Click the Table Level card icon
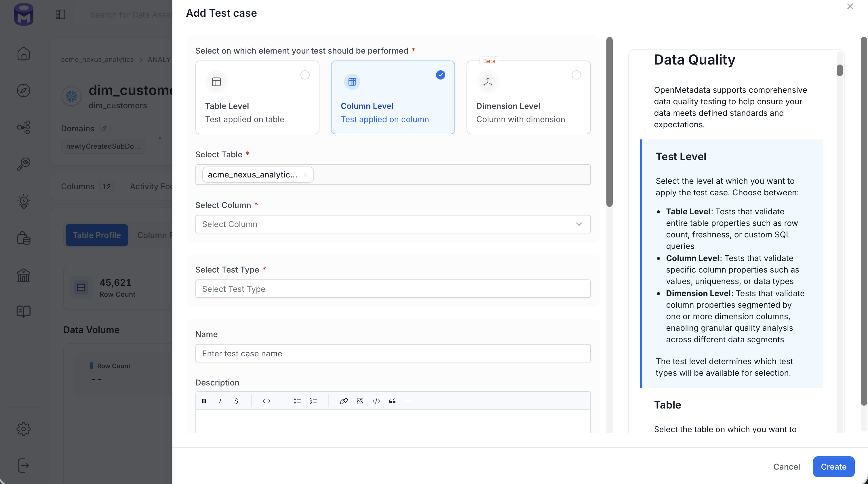This screenshot has height=484, width=868. [x=216, y=82]
